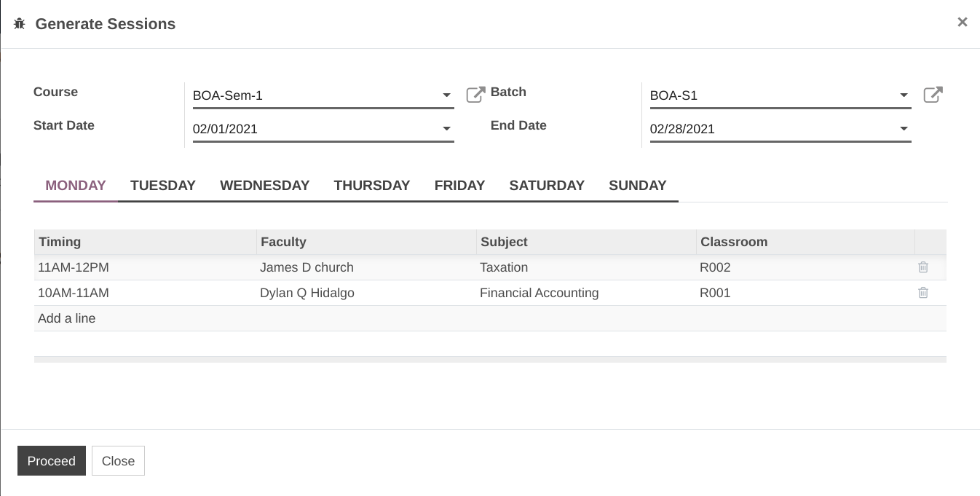Expand the Course dropdown arrow

(447, 95)
